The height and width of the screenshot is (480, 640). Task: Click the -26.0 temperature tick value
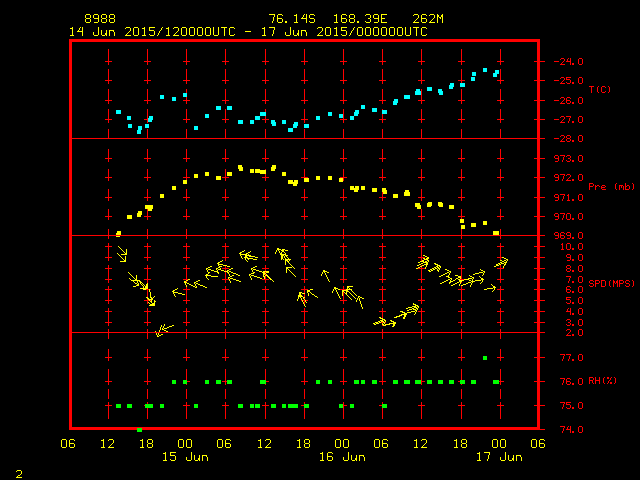pos(568,100)
